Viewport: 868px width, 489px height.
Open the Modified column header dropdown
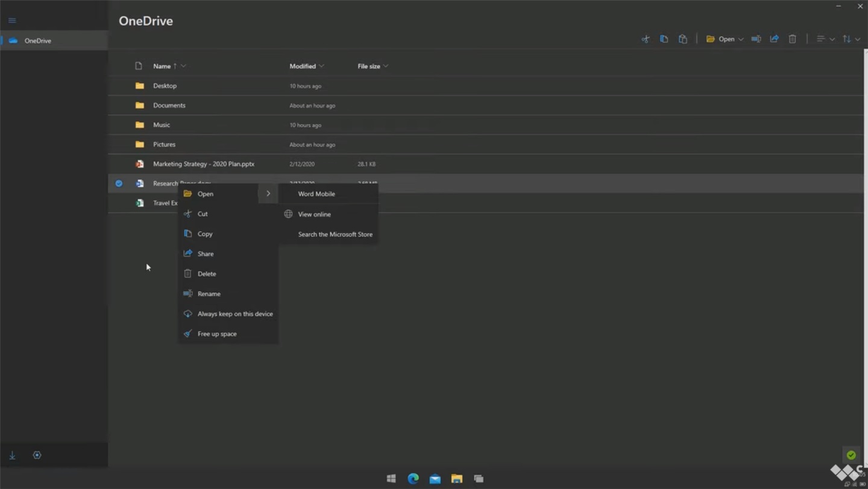click(321, 66)
